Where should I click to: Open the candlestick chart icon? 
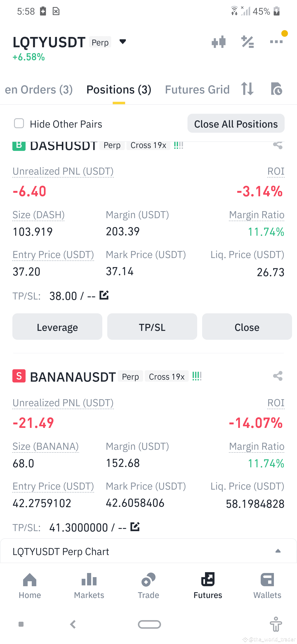click(x=219, y=42)
